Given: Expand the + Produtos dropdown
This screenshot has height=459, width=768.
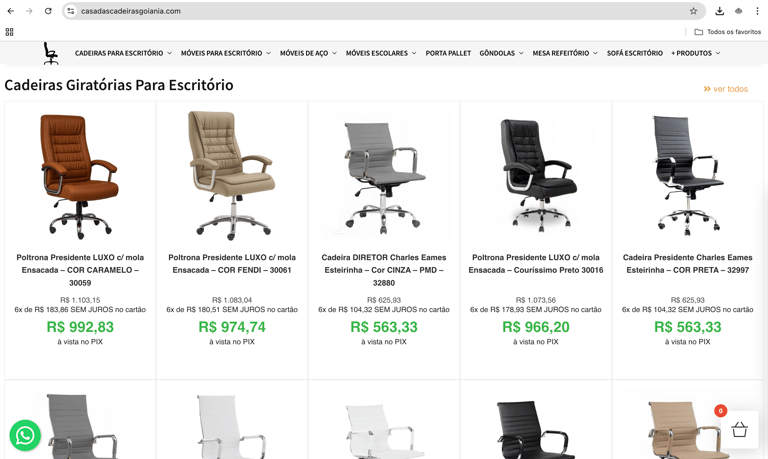Looking at the screenshot, I should pyautogui.click(x=696, y=53).
